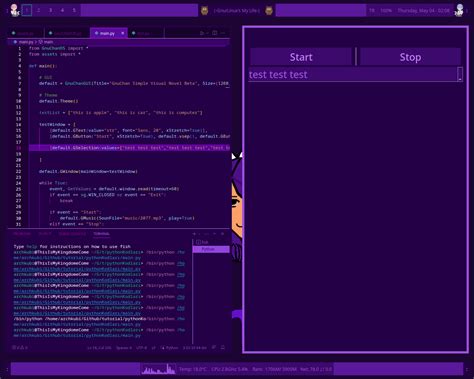Screen dimensions: 474x379
Task: Click the notifications bell in the status bar
Action: click(x=223, y=347)
